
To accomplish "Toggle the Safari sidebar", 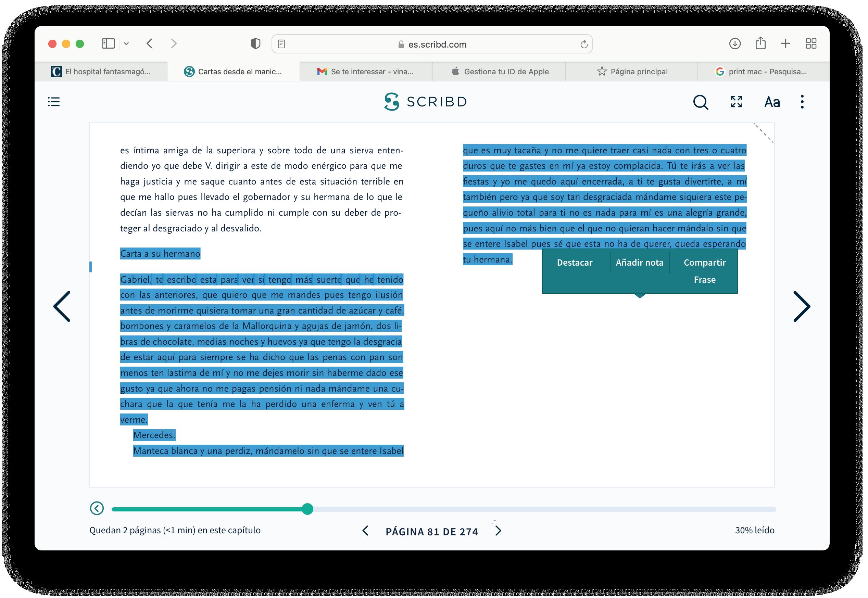I will click(108, 43).
